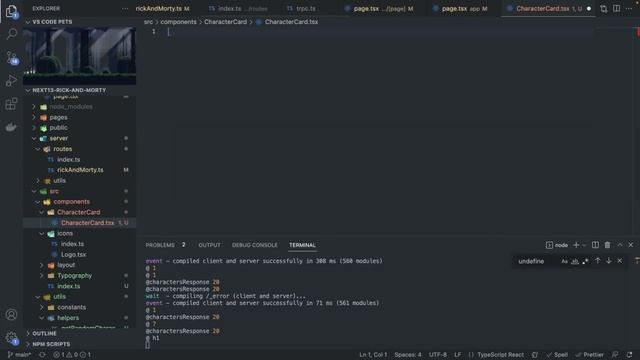
Task: Collapse the components folder
Action: pos(71,202)
